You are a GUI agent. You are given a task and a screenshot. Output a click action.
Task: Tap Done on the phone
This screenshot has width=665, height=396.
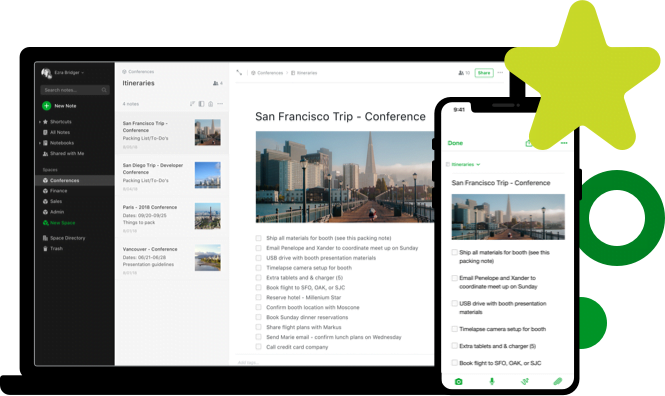(455, 143)
